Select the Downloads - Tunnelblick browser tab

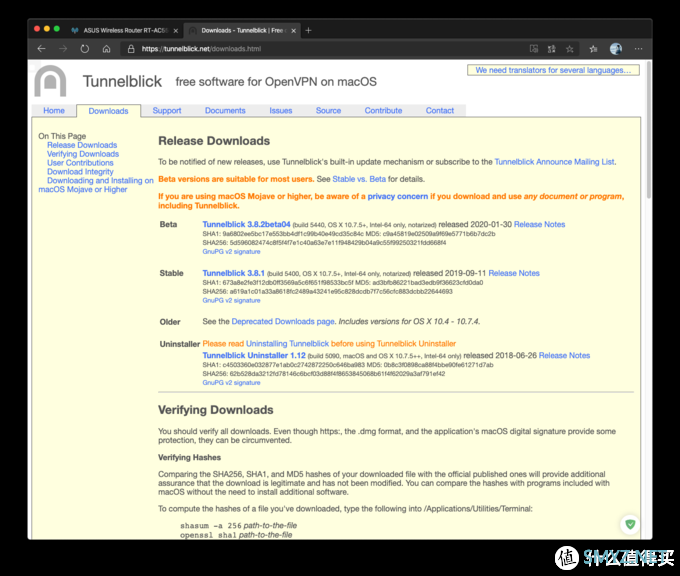pos(241,30)
